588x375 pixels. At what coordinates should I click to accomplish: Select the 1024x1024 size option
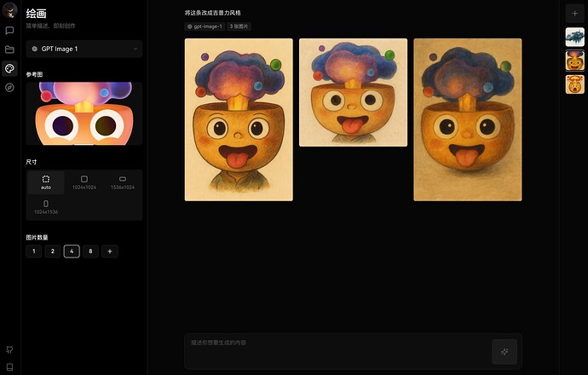84,182
